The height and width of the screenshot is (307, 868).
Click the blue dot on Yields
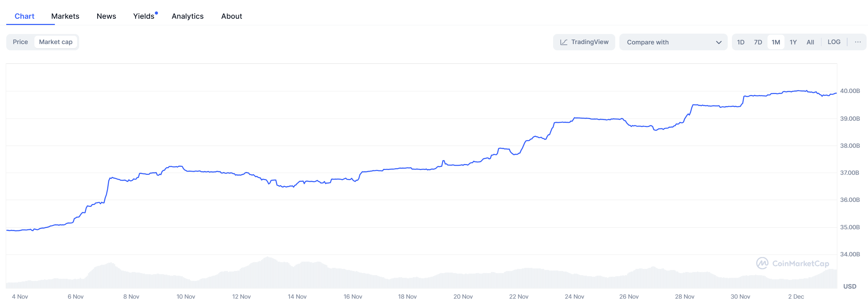point(157,13)
